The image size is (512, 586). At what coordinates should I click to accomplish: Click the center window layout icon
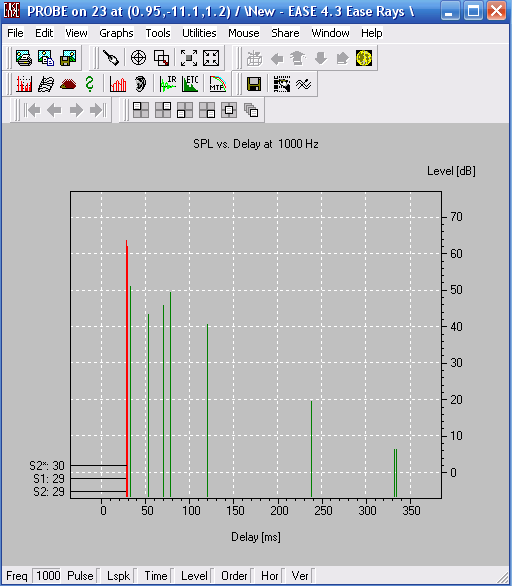click(229, 110)
